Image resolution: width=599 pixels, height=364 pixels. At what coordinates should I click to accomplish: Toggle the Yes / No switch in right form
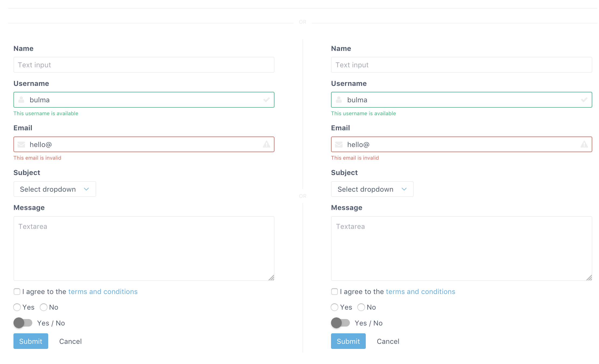pyautogui.click(x=340, y=323)
